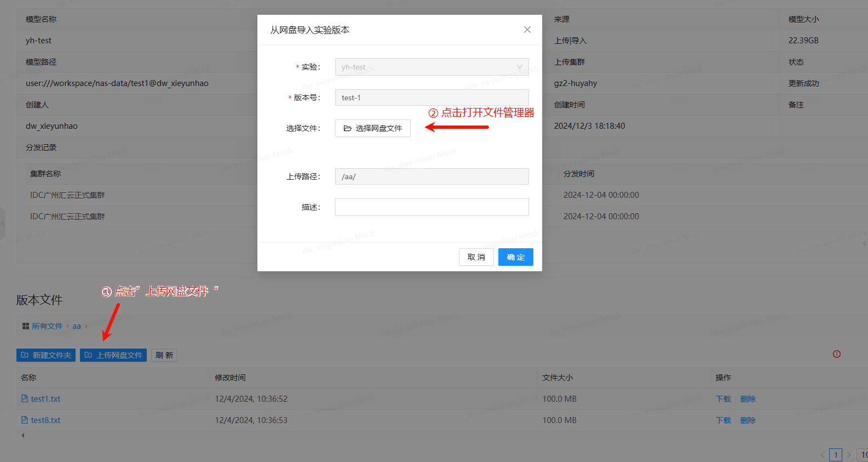Open the aa folder breadcrumb link
868x462 pixels.
77,326
